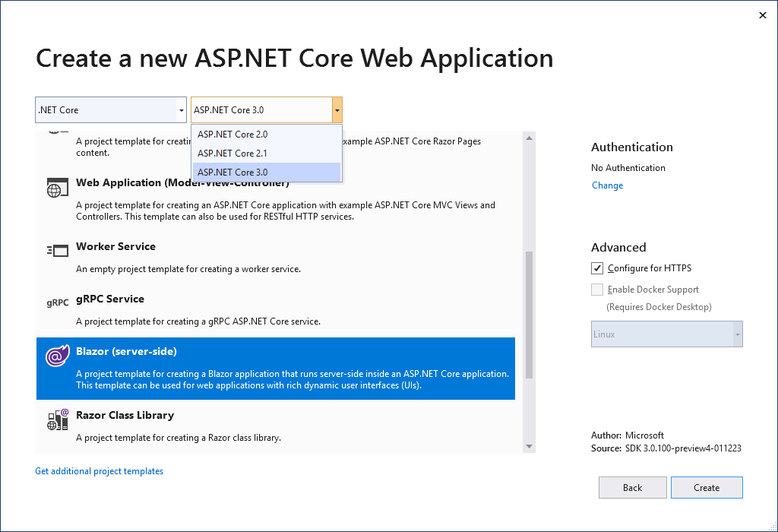This screenshot has height=532, width=778.
Task: Select the Worker Service template title
Action: coord(115,246)
